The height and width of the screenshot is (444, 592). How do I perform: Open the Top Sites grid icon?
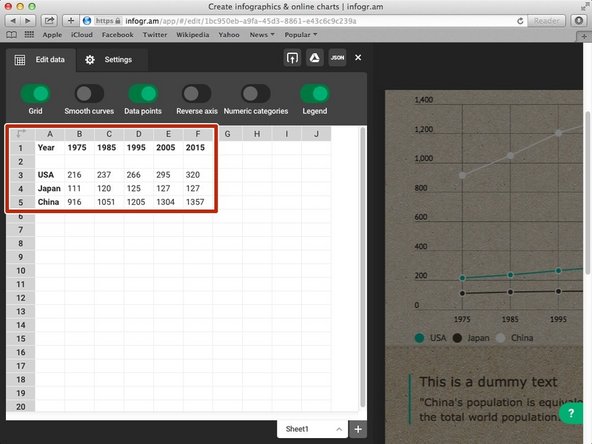pyautogui.click(x=29, y=35)
